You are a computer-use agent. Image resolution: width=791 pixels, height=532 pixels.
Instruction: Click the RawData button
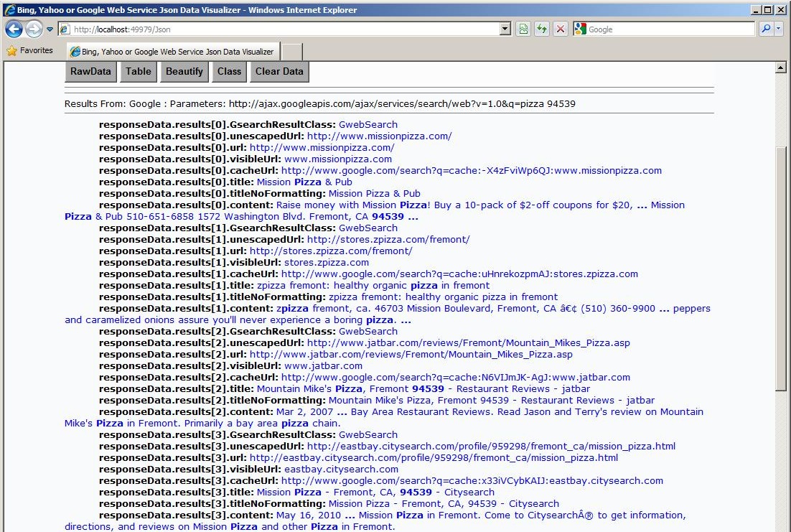tap(91, 72)
